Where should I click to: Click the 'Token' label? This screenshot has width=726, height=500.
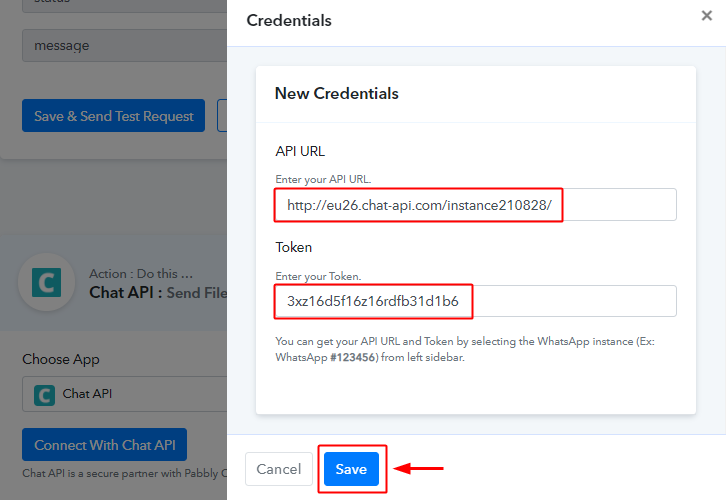click(294, 247)
